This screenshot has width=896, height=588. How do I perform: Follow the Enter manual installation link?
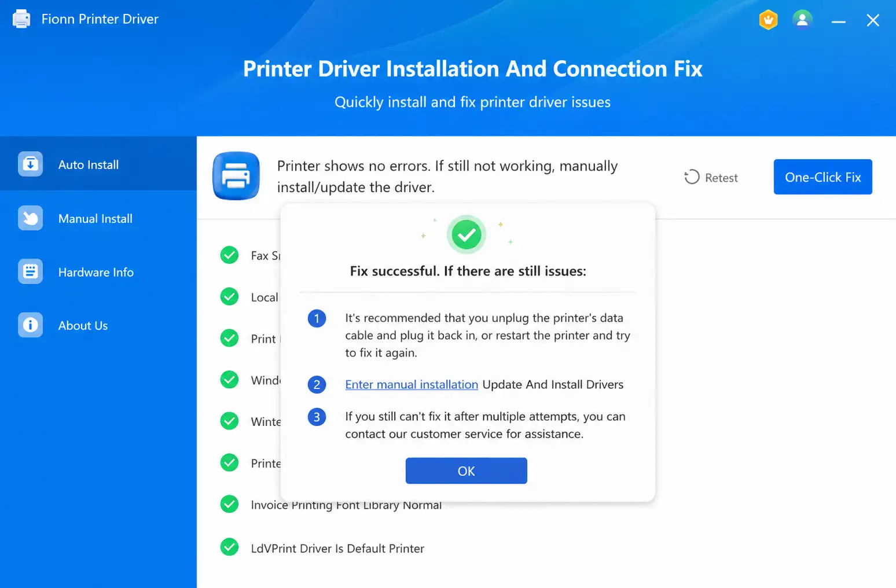412,385
